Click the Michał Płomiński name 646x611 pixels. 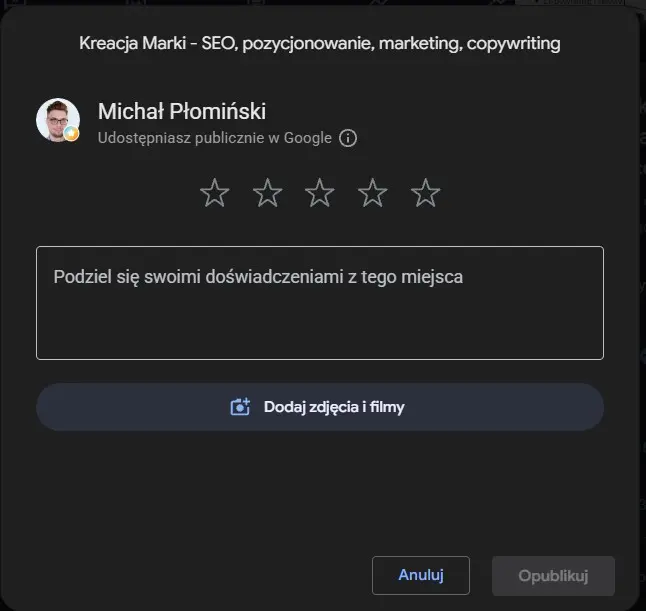click(x=182, y=111)
